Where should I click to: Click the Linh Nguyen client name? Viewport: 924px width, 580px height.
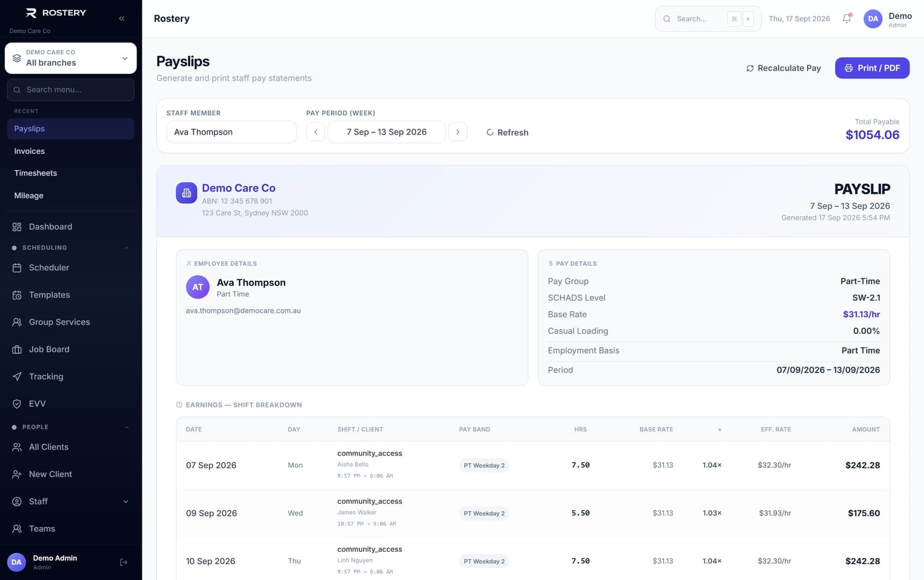pos(355,560)
